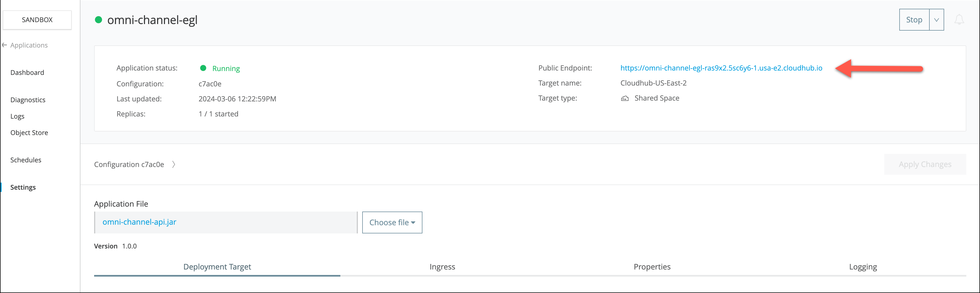Open the Choose file dropdown

coord(392,222)
